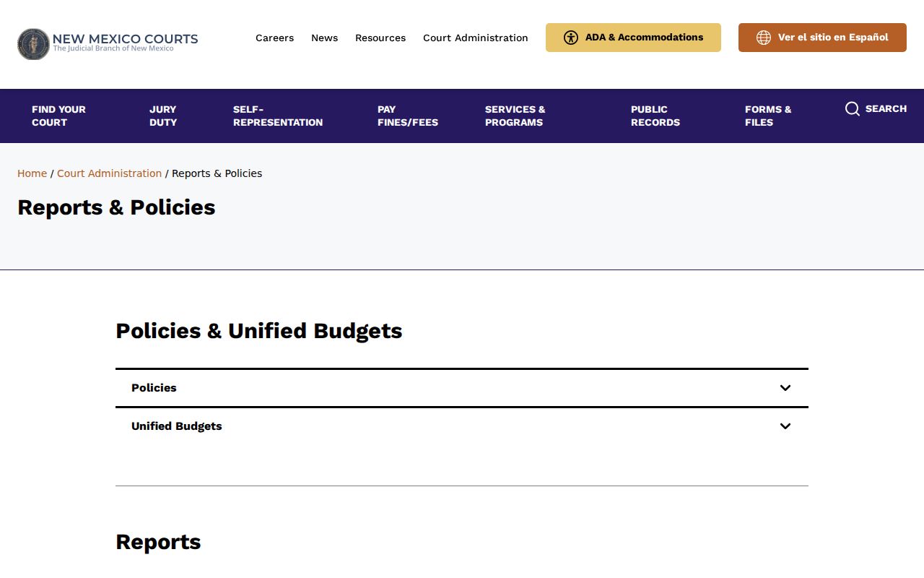Open the Careers link in top navigation
The height and width of the screenshot is (578, 924).
pos(274,38)
